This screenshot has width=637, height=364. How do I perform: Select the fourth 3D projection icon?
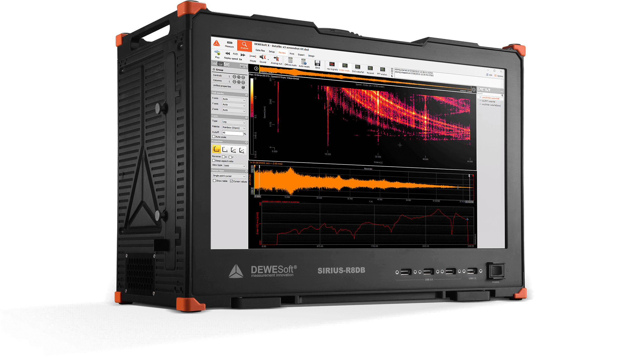242,151
